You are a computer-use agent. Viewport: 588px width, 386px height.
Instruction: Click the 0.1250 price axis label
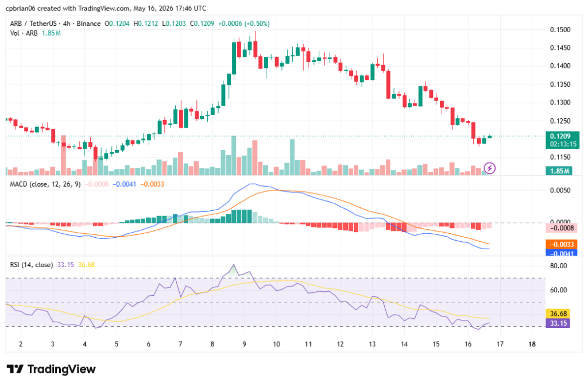(560, 121)
